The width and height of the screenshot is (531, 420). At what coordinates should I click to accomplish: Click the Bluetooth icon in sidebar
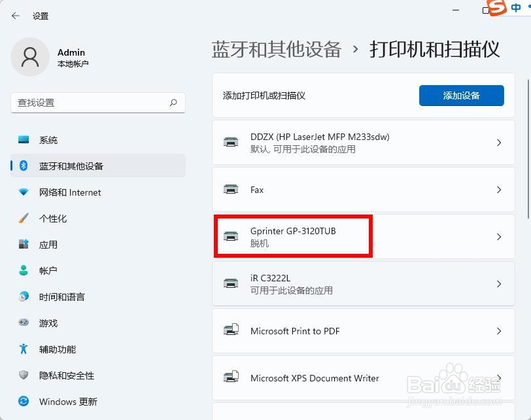[x=24, y=166]
